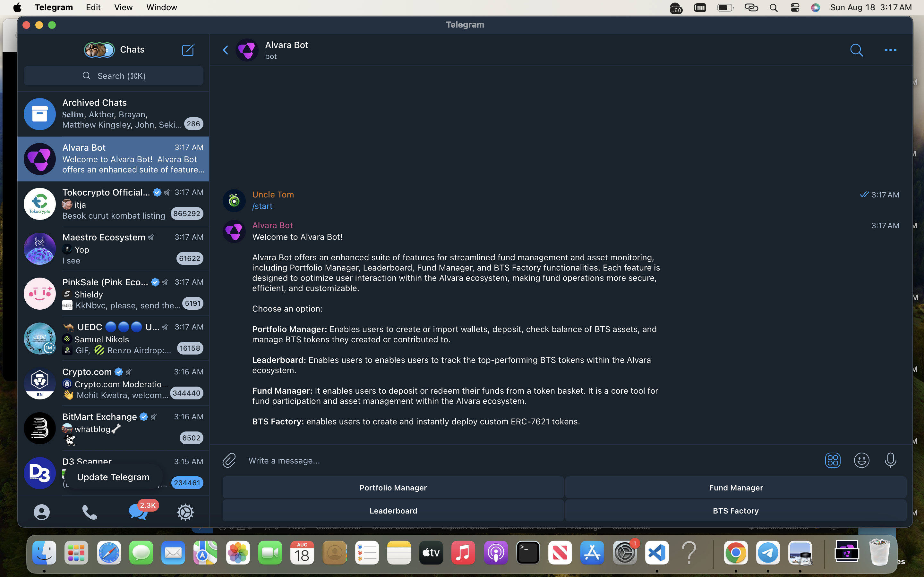Image resolution: width=924 pixels, height=577 pixels.
Task: Click the Update Telegram button
Action: click(113, 477)
